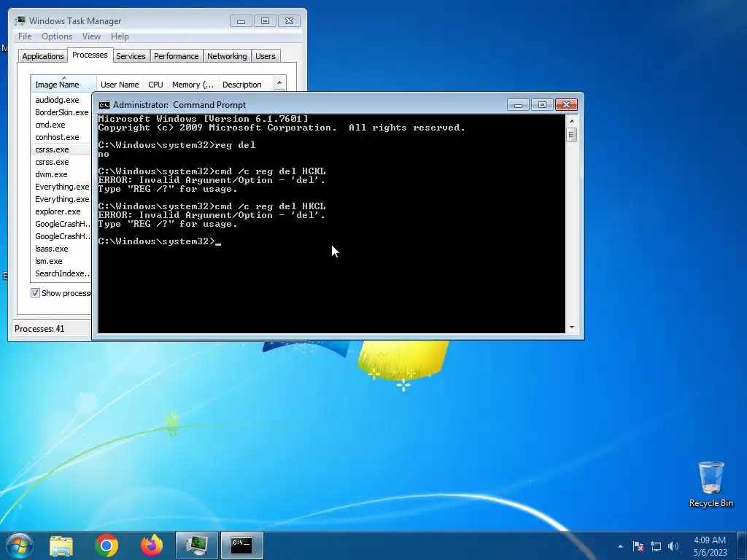The width and height of the screenshot is (747, 560).
Task: Open Firefox from taskbar
Action: [x=152, y=545]
